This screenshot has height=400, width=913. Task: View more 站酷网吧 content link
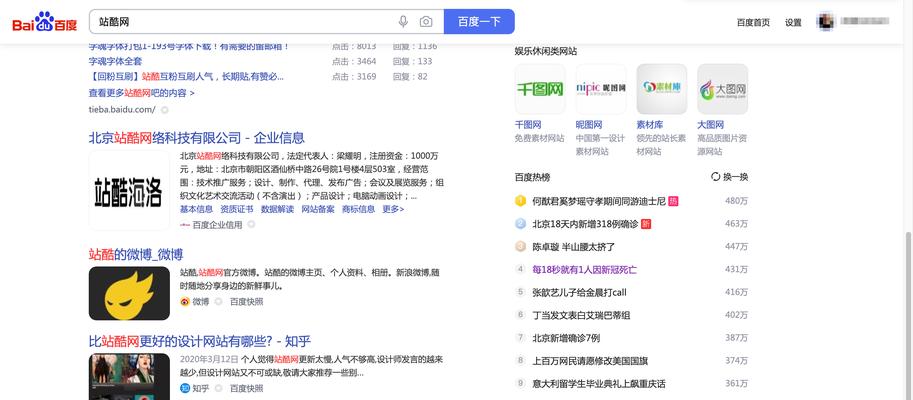tap(141, 93)
